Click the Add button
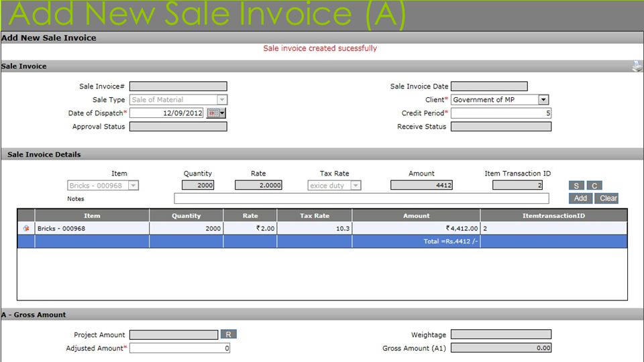 (x=580, y=198)
